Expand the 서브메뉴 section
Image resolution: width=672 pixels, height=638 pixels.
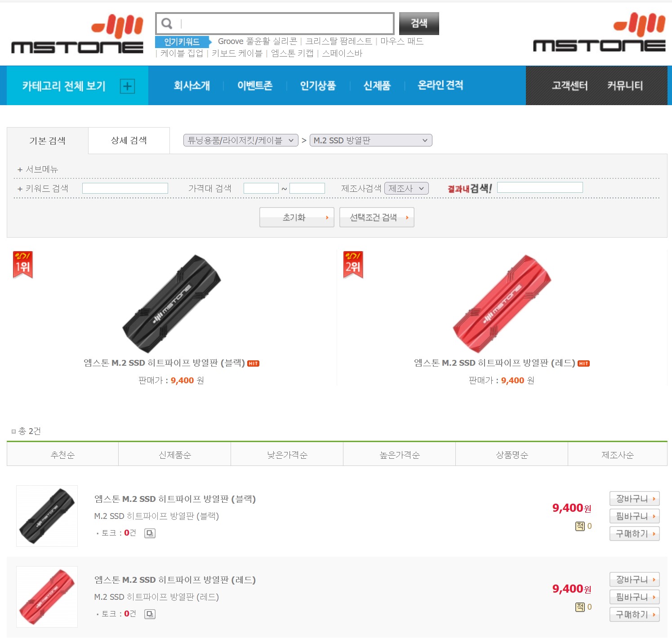[38, 169]
